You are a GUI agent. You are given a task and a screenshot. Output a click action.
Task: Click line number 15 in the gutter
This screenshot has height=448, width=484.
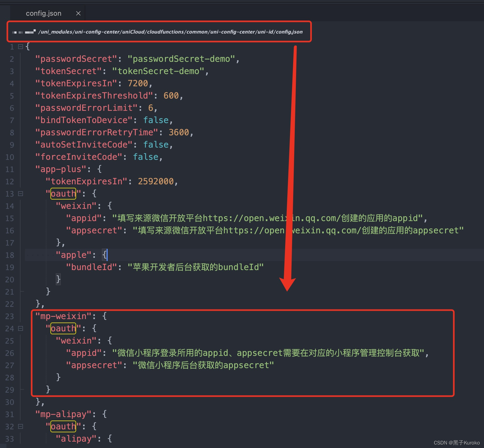[x=10, y=218]
